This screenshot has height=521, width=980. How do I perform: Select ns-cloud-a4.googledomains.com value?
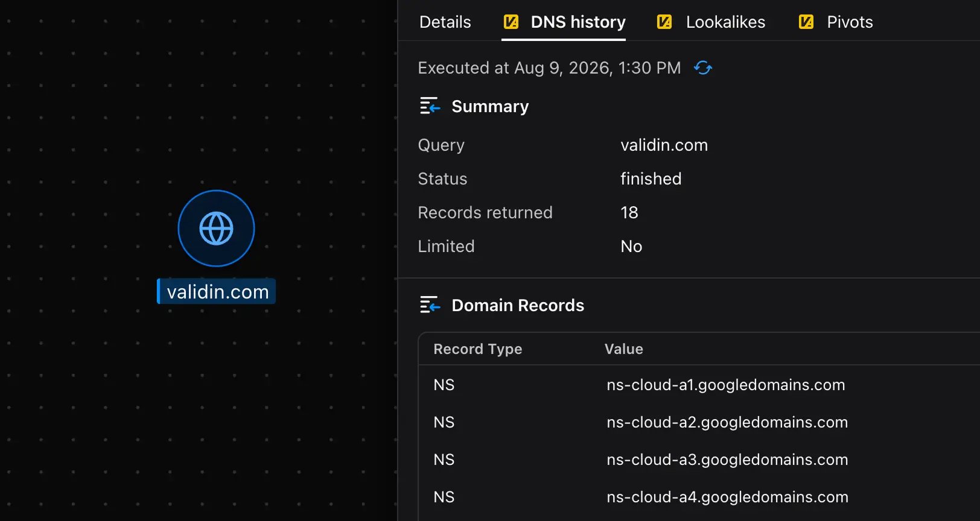click(x=727, y=497)
